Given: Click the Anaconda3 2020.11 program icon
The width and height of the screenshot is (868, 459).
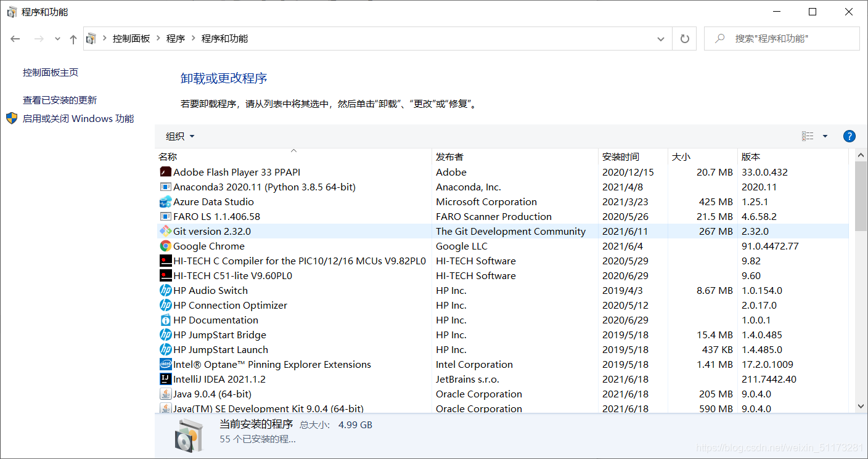Looking at the screenshot, I should coord(165,187).
